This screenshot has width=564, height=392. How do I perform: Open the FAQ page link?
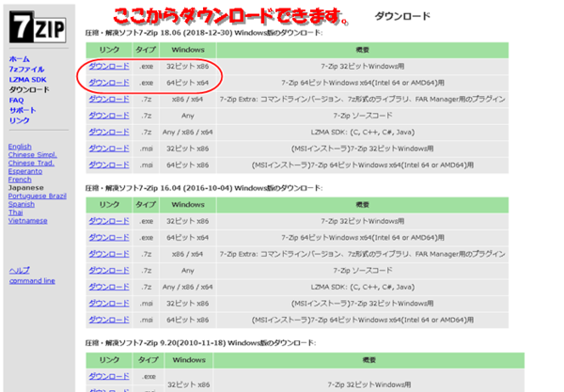pos(17,101)
